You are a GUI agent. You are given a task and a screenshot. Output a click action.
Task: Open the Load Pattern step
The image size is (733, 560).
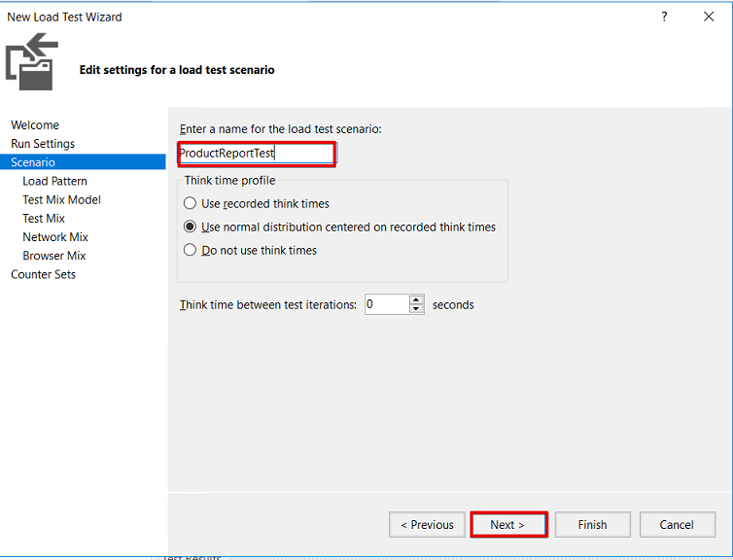pos(54,181)
